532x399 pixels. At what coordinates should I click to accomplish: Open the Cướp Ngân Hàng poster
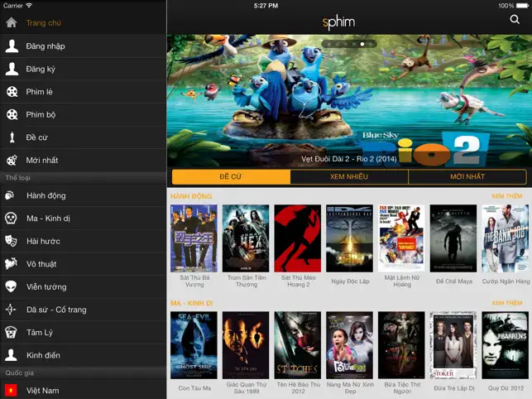(x=506, y=238)
